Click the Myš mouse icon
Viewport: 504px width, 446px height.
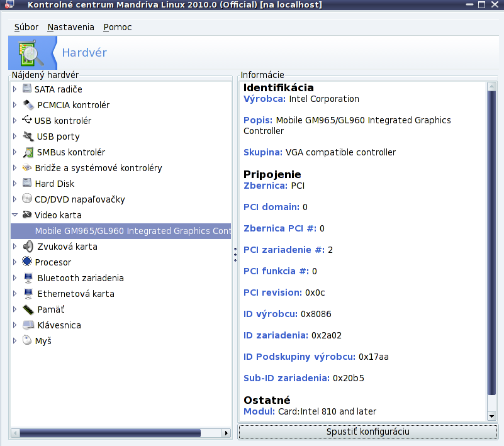(x=27, y=340)
